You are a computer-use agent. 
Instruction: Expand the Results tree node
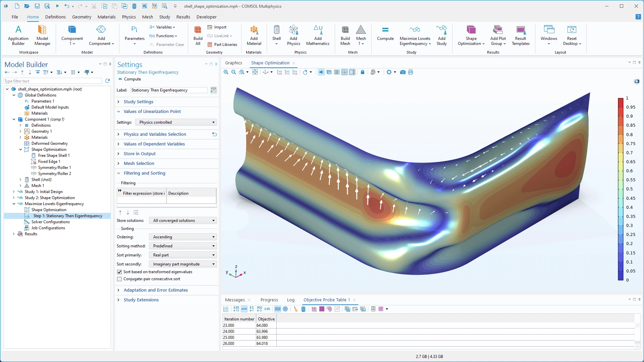[14, 234]
